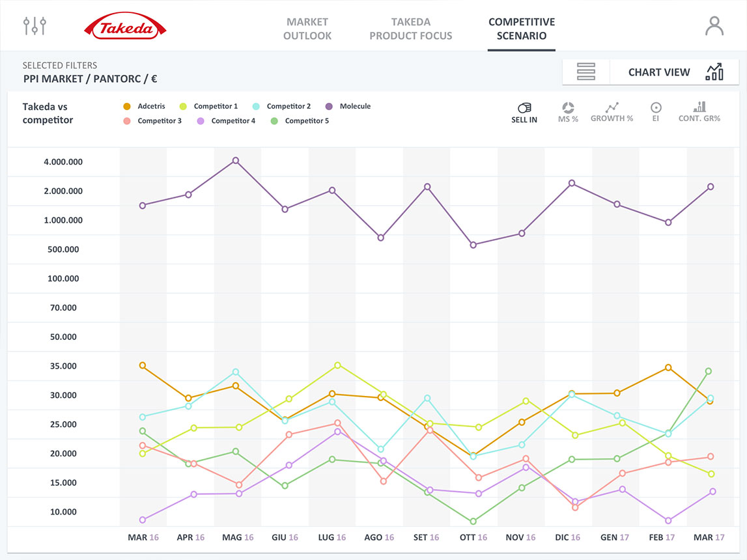
Task: Select the GROWTH % metric icon
Action: coord(612,113)
